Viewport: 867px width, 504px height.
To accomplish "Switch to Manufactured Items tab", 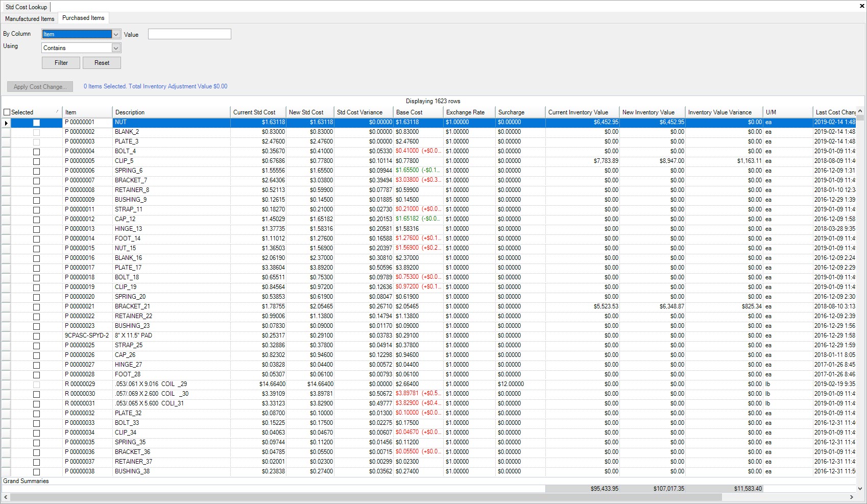I will click(x=30, y=19).
